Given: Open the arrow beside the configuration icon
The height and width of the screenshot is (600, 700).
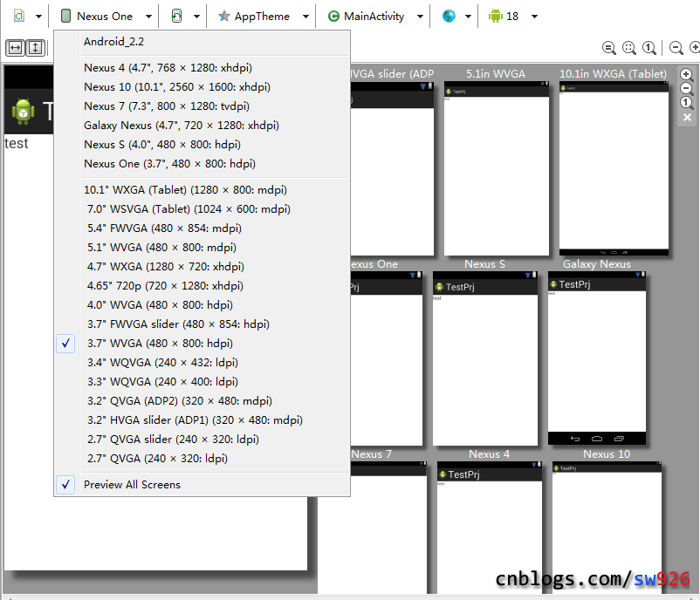Looking at the screenshot, I should (x=38, y=17).
